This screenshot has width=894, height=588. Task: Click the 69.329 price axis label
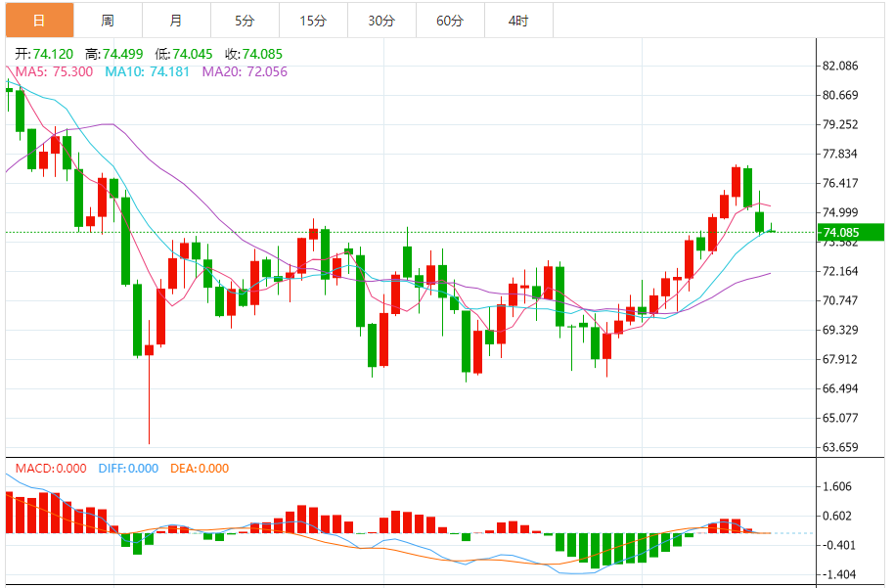click(840, 331)
